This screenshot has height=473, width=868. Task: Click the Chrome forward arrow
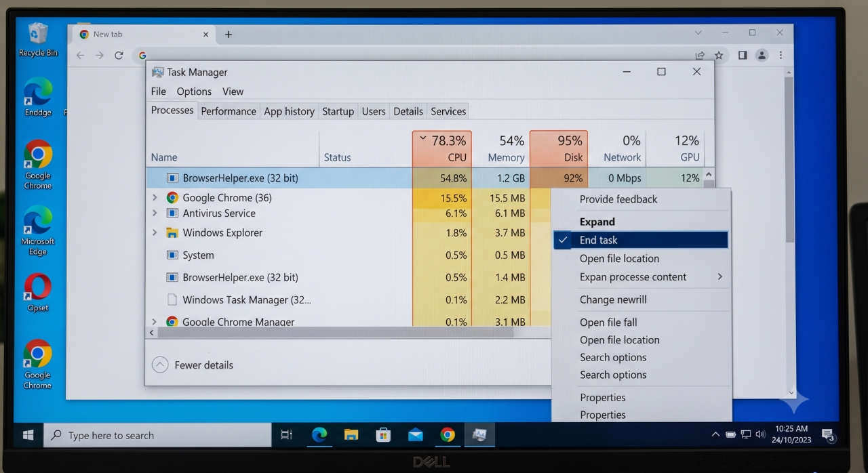coord(100,56)
